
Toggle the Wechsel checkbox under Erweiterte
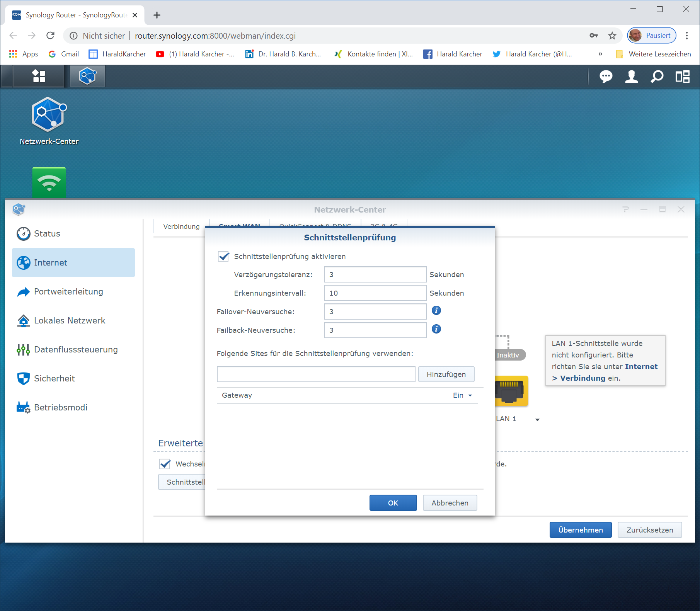(165, 464)
